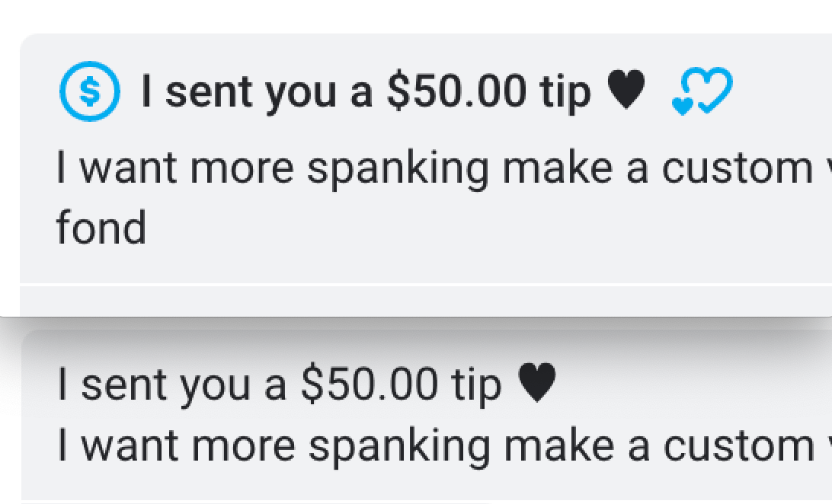Expand the truncated 'I want more spanking' message
The image size is (832, 504).
[x=381, y=166]
